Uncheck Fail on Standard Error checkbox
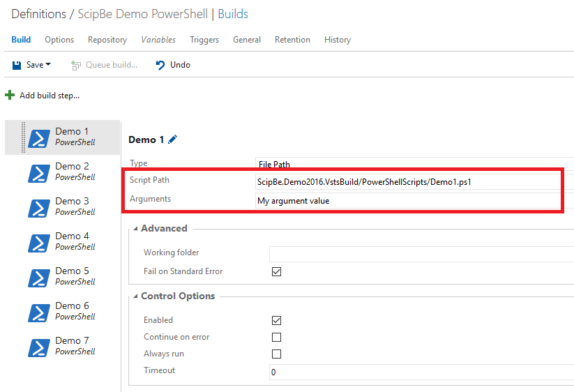The image size is (574, 392). pos(276,271)
